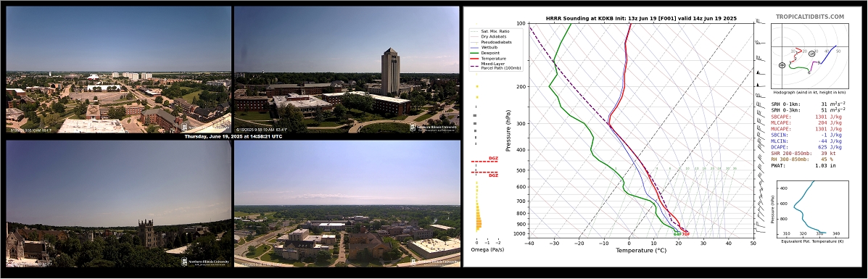Click the upper red DGZ marker
The height and width of the screenshot is (279, 868).
484,161
